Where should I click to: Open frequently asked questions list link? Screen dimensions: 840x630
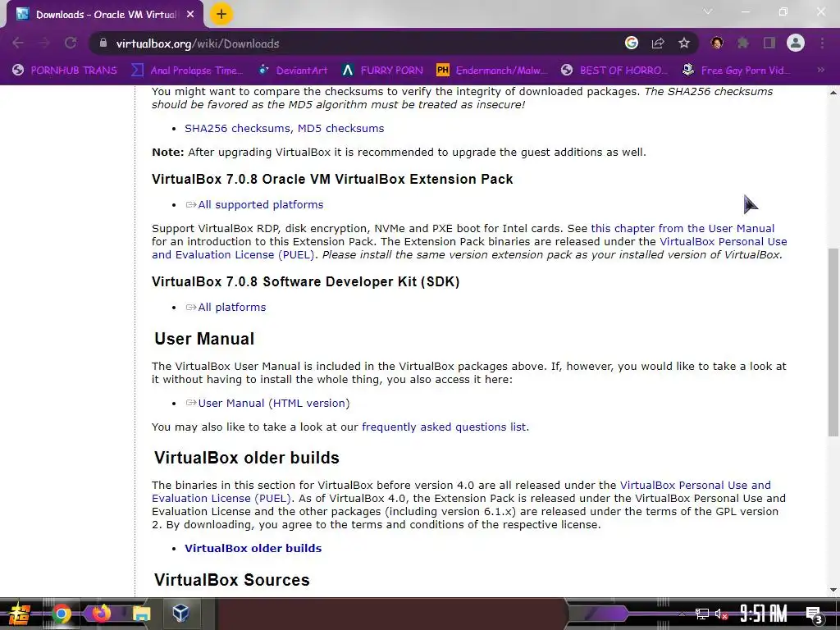point(444,427)
